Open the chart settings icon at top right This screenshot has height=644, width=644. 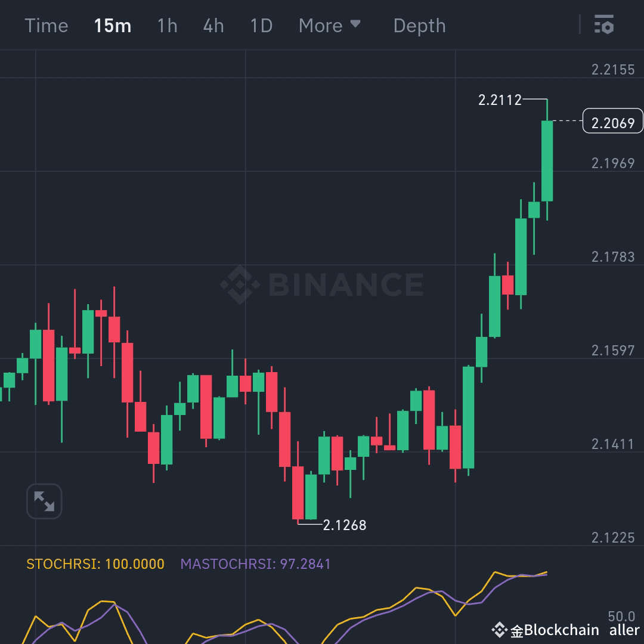tap(604, 25)
